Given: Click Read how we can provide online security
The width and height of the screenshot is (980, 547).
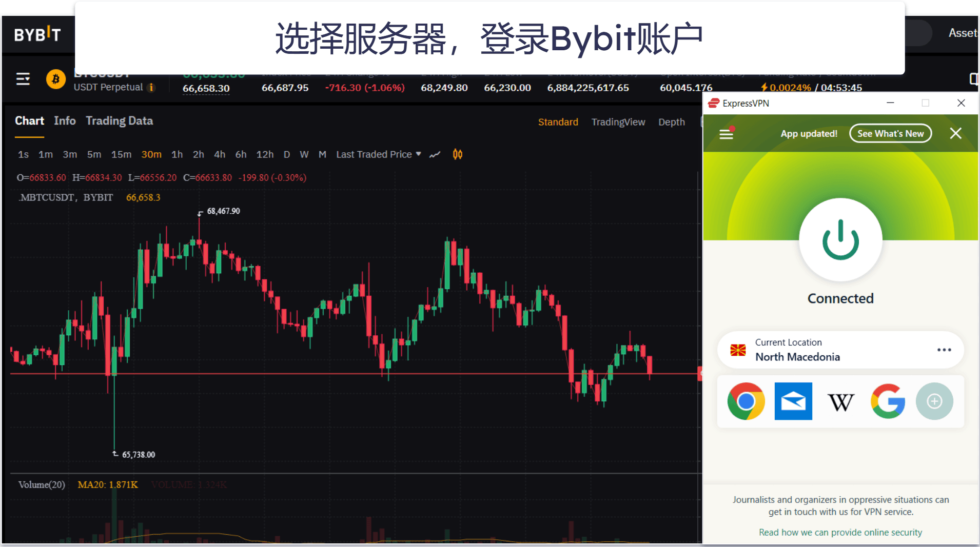Looking at the screenshot, I should 840,533.
